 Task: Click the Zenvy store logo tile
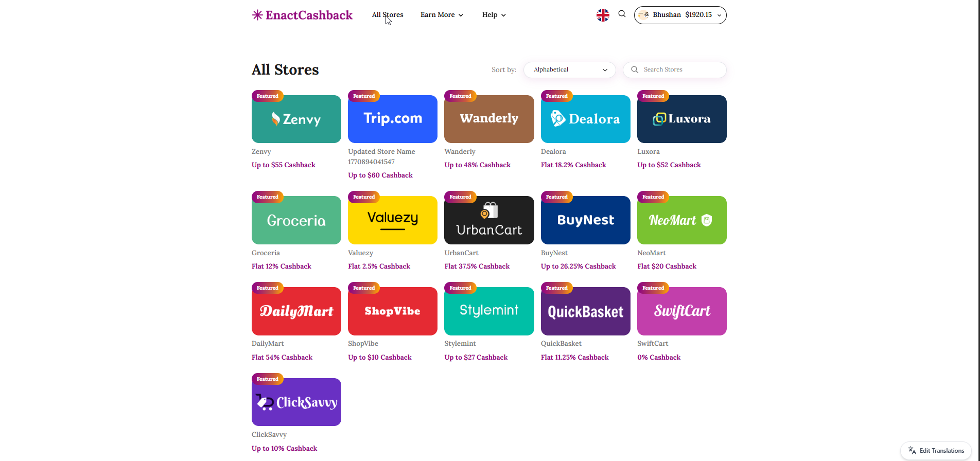click(x=296, y=119)
